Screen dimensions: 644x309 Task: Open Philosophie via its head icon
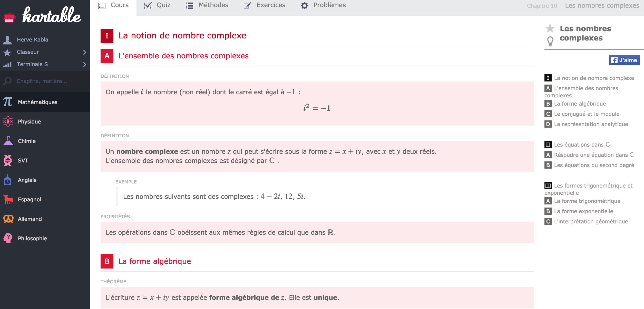click(x=8, y=238)
